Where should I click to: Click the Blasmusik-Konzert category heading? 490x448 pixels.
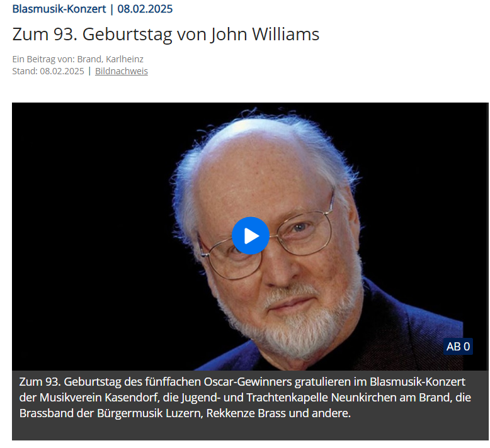[x=59, y=9]
